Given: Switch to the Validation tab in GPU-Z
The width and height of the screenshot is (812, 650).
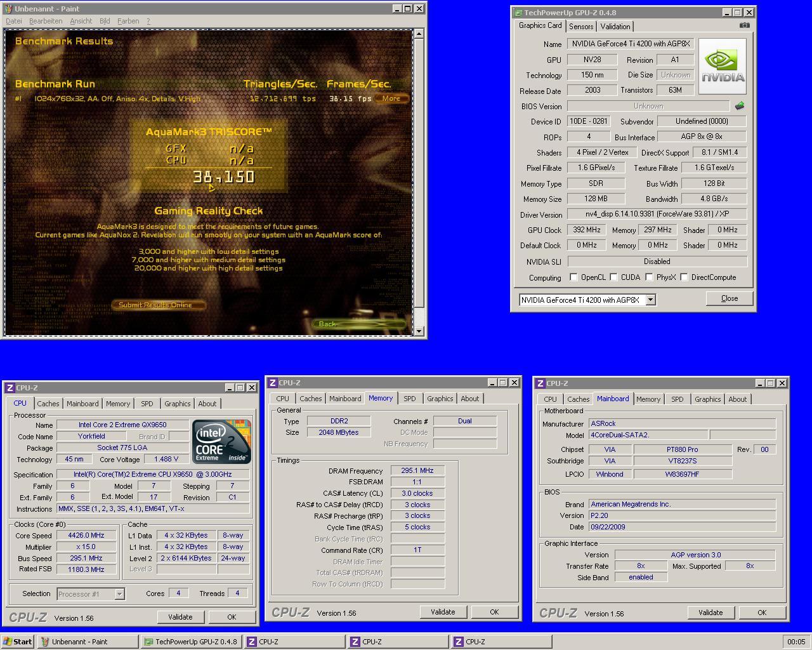Looking at the screenshot, I should 615,27.
